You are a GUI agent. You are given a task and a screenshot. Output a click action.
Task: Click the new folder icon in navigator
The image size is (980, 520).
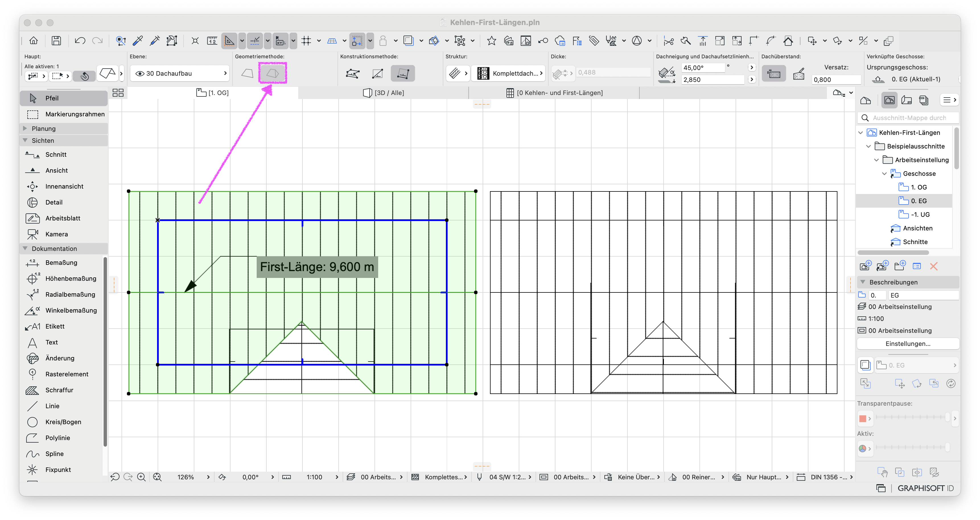[x=900, y=265]
